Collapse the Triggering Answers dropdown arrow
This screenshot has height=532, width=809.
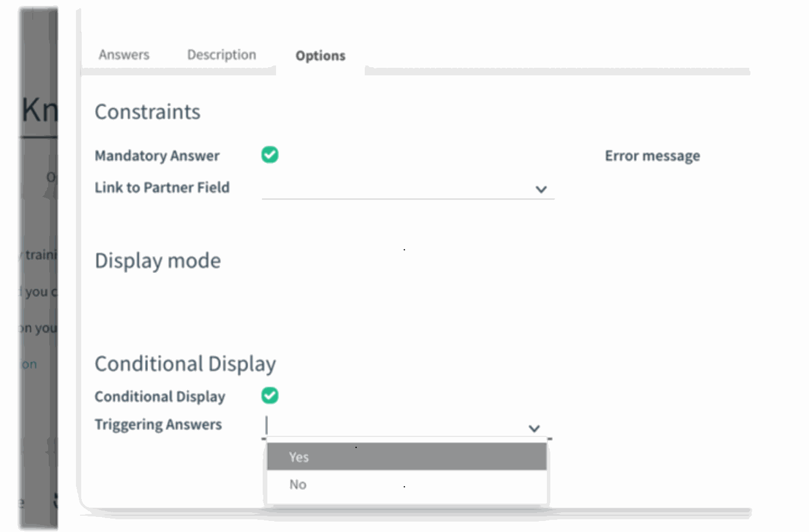tap(534, 428)
